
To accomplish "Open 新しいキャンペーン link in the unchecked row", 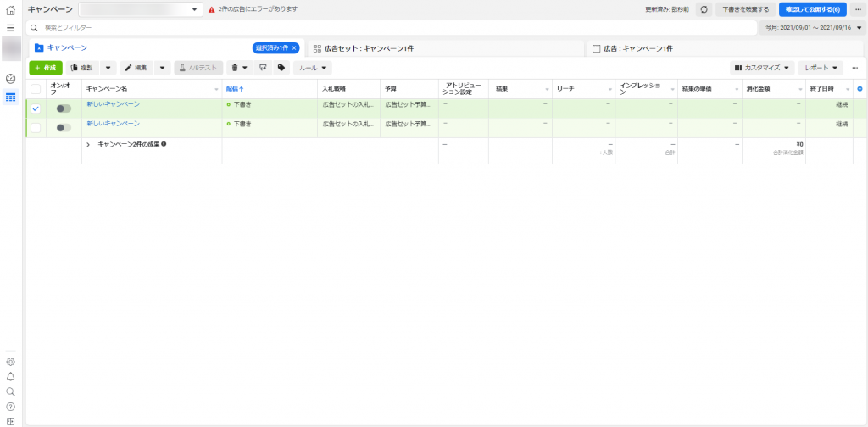I will pyautogui.click(x=113, y=124).
